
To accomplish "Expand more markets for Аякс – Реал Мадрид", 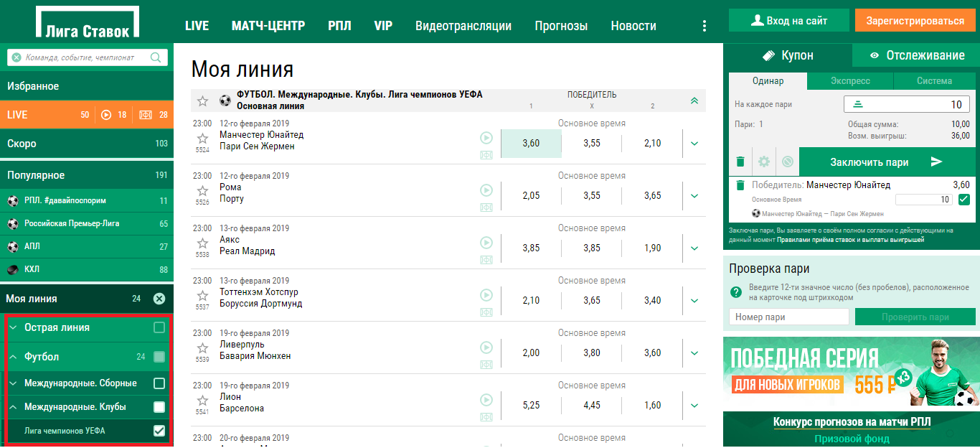I will coord(694,248).
